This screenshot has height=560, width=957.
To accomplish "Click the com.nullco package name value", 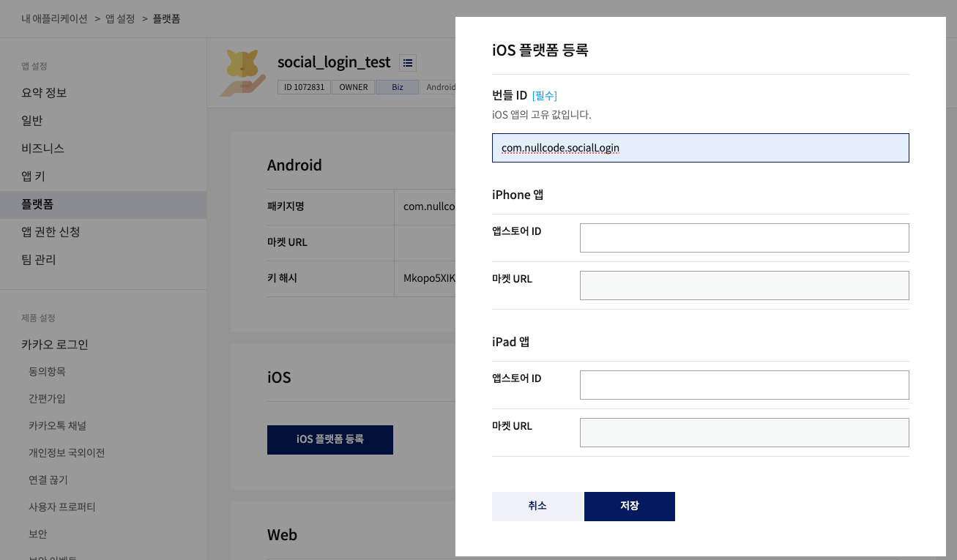I will tap(429, 206).
